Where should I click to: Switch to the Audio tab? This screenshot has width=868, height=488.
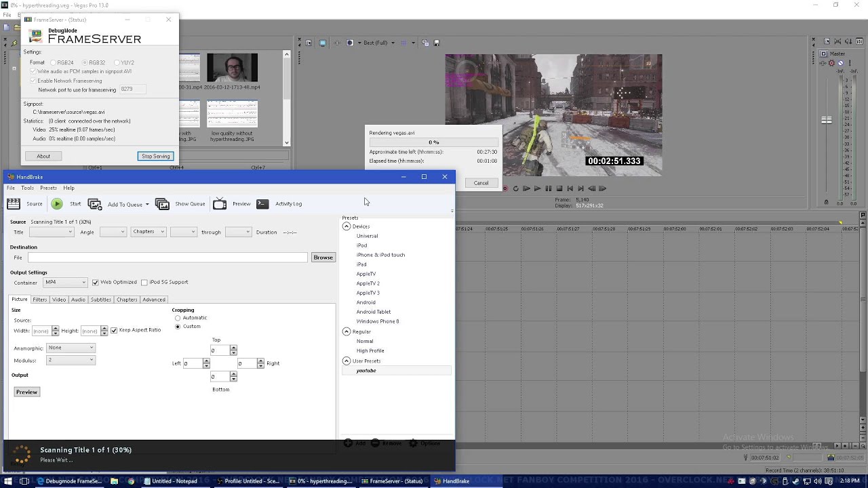click(78, 300)
